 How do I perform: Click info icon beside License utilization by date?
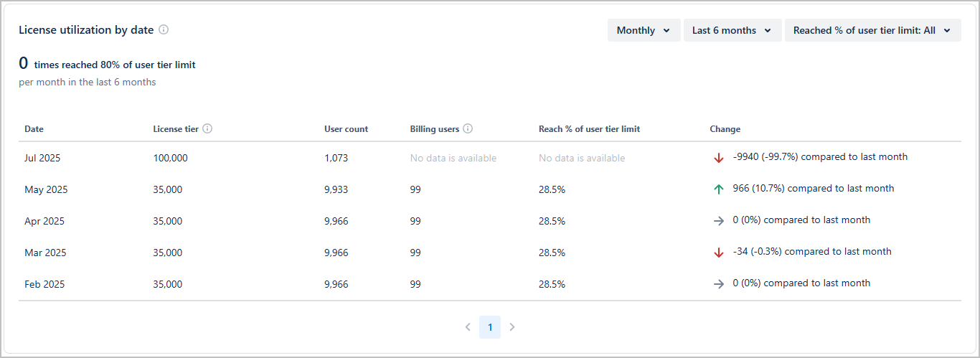(x=164, y=30)
